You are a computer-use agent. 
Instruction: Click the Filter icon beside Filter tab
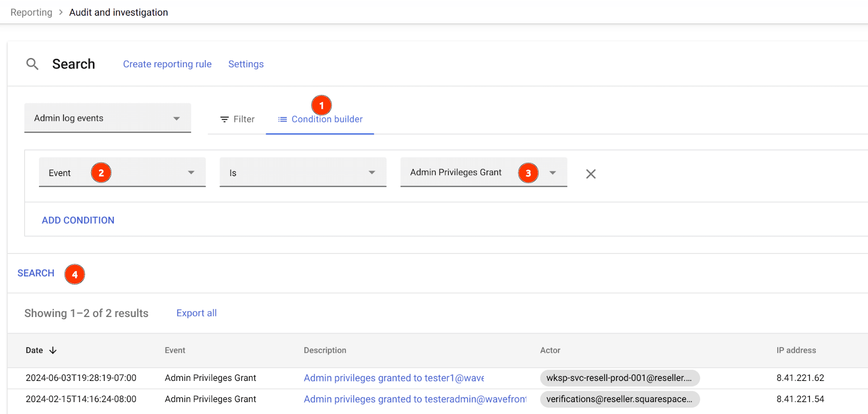tap(224, 119)
